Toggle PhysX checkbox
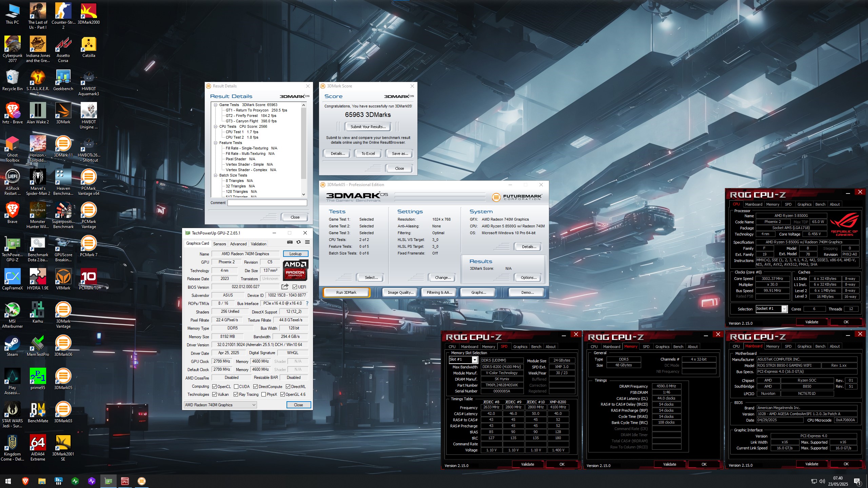 click(x=263, y=394)
